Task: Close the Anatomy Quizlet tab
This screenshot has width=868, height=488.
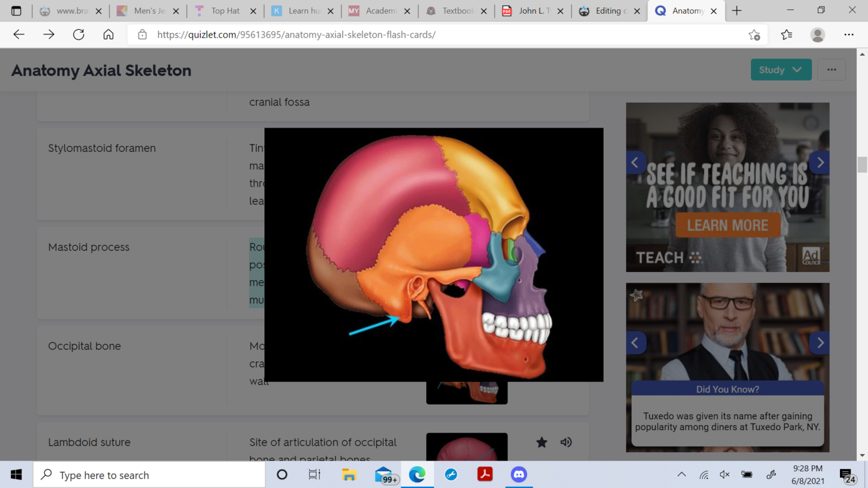Action: click(714, 11)
